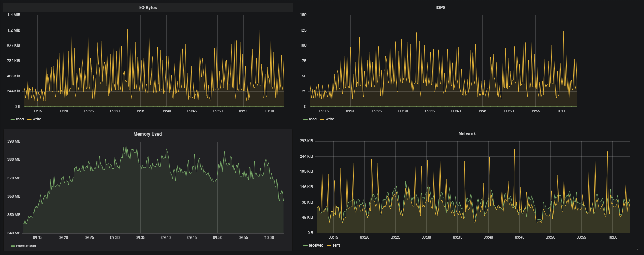Click the 1.4 MiB label on I/O Bytes axis
This screenshot has width=644, height=255.
pyautogui.click(x=14, y=15)
